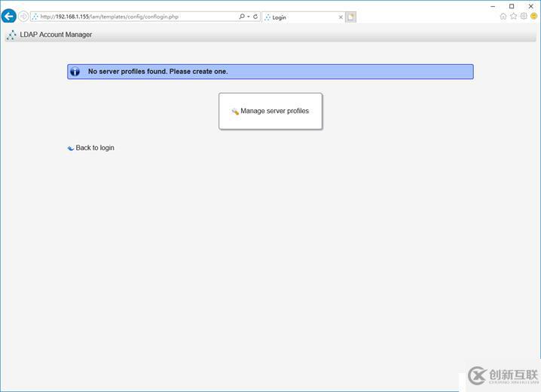The height and width of the screenshot is (392, 541).
Task: Open Manage server profiles button
Action: coord(270,111)
